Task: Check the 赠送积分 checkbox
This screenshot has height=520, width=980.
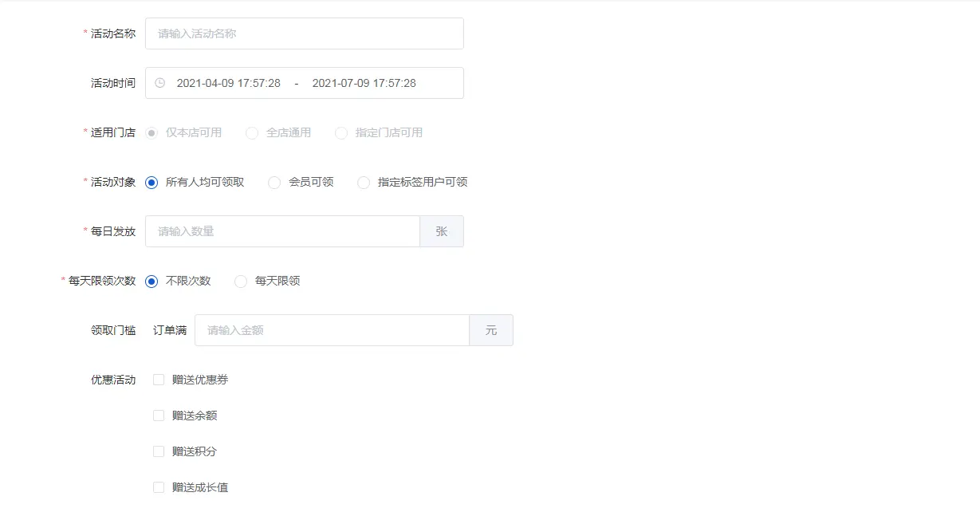Action: [159, 451]
